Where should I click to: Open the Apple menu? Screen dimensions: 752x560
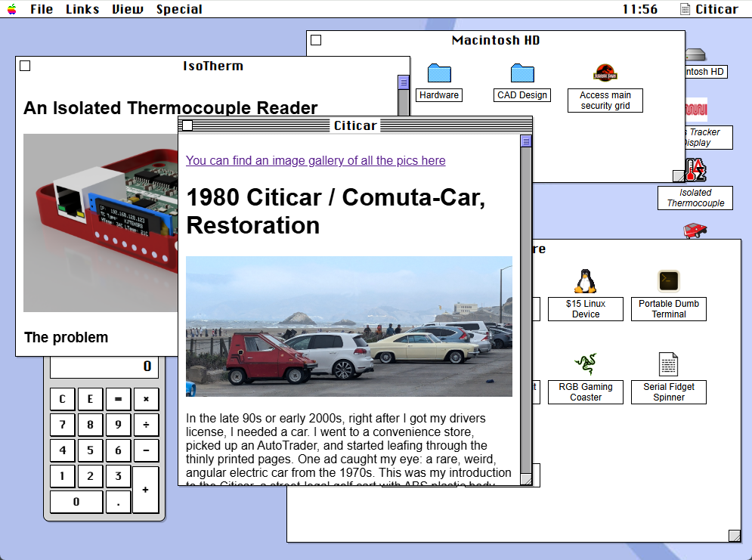coord(11,9)
